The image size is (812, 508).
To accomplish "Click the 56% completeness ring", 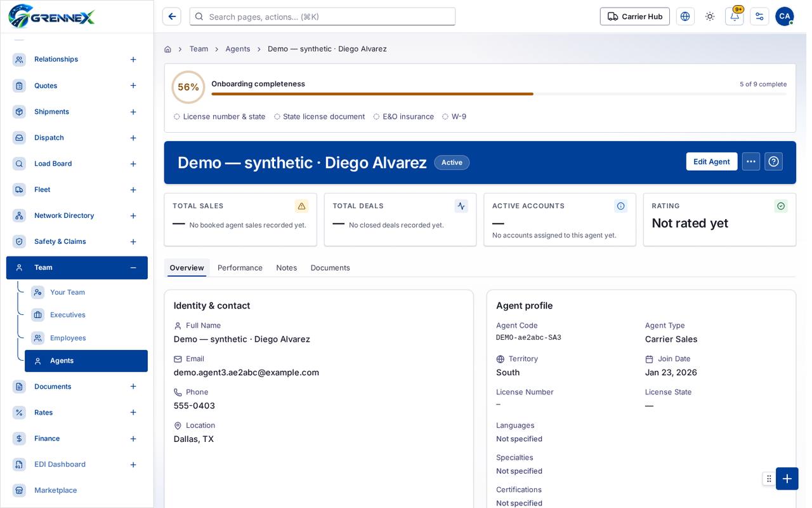I will coord(188,87).
